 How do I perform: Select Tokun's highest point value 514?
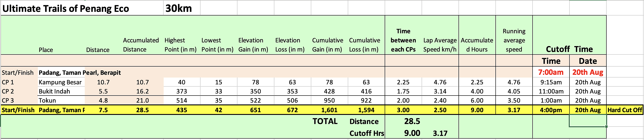click(181, 101)
